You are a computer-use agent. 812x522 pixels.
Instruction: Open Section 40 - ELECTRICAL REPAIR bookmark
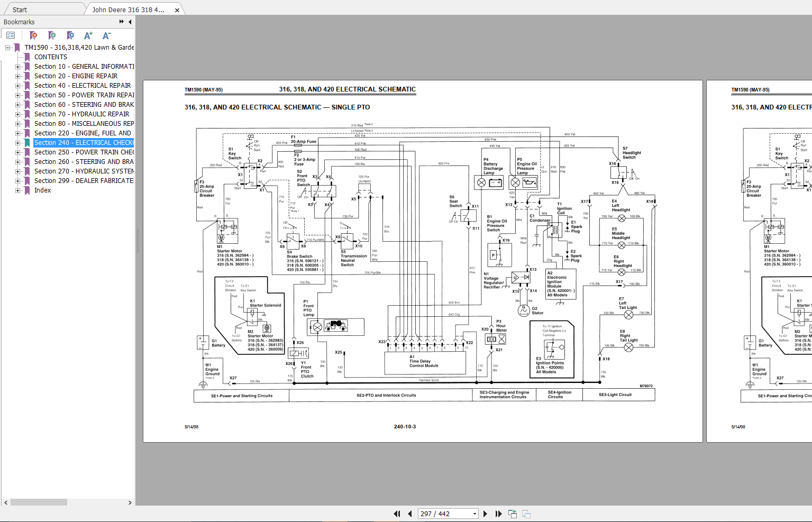point(83,86)
